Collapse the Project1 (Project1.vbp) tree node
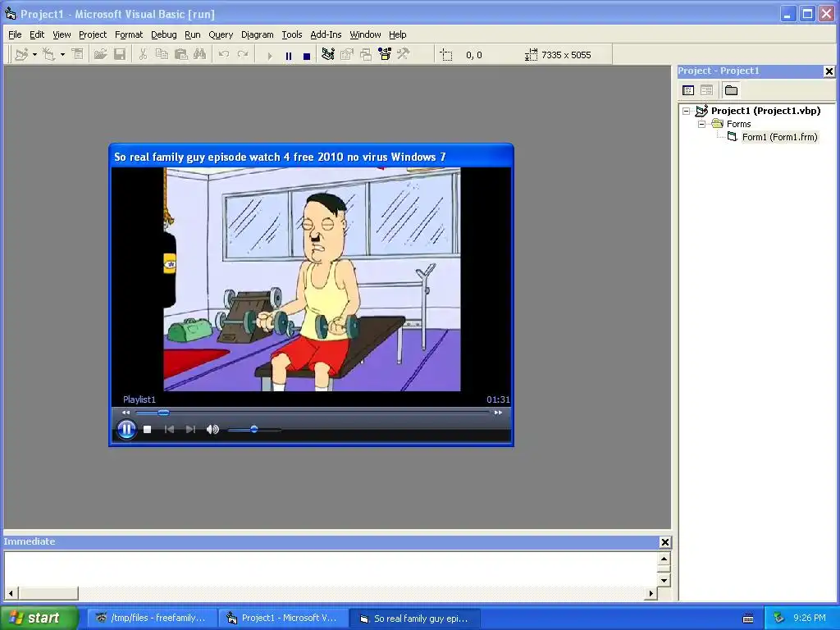The image size is (840, 630). point(687,111)
